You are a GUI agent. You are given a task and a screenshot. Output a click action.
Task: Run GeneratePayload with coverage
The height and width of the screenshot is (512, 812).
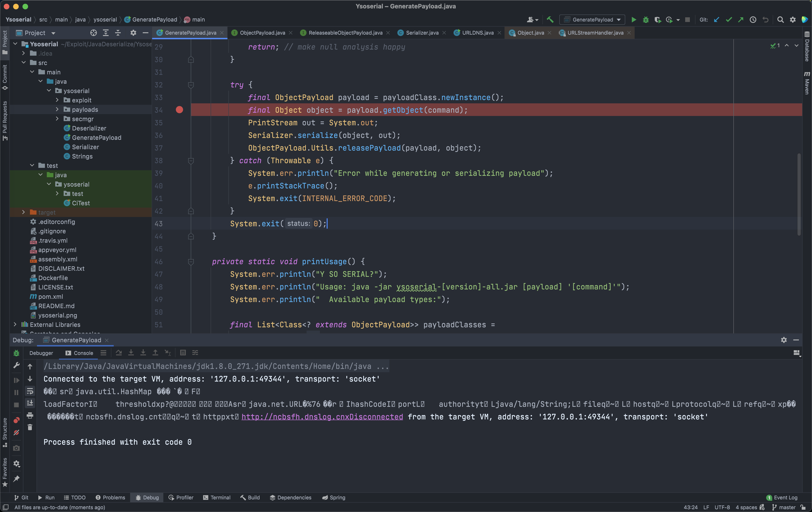pos(658,20)
